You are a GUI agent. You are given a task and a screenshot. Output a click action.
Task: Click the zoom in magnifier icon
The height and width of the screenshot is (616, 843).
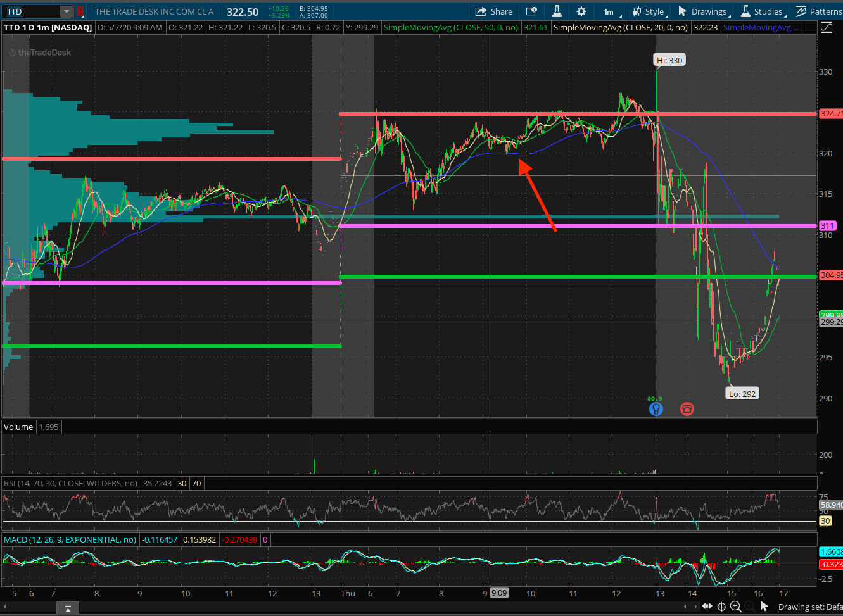click(736, 607)
